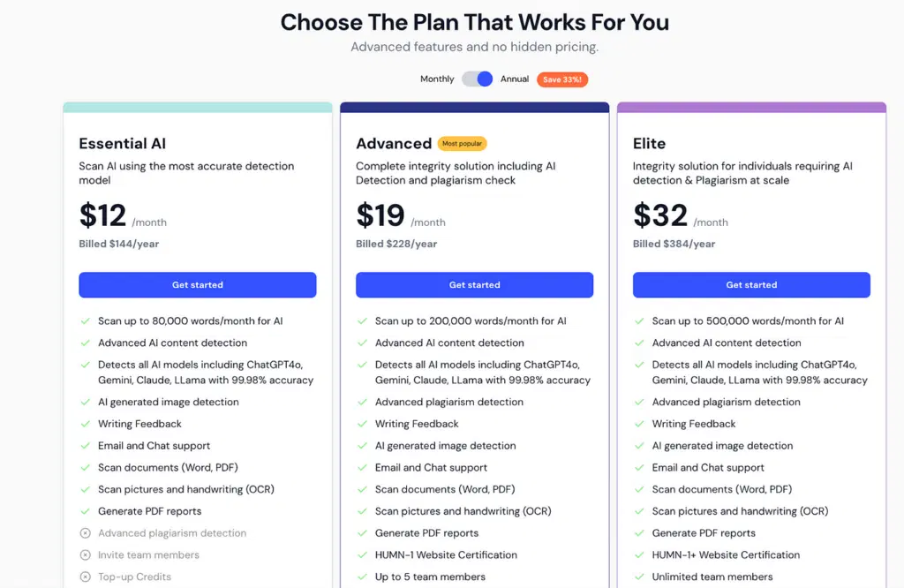The image size is (904, 588).
Task: Click checkmark beside Unlimited team members
Action: tap(639, 577)
